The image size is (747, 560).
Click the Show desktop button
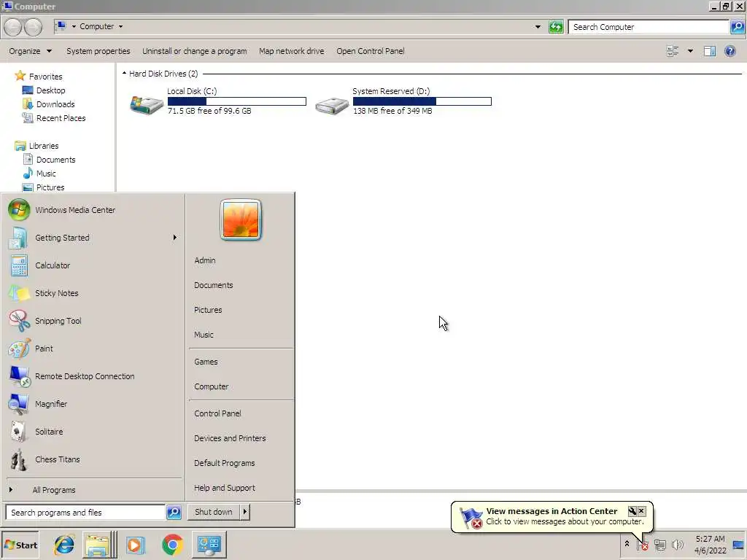click(739, 545)
